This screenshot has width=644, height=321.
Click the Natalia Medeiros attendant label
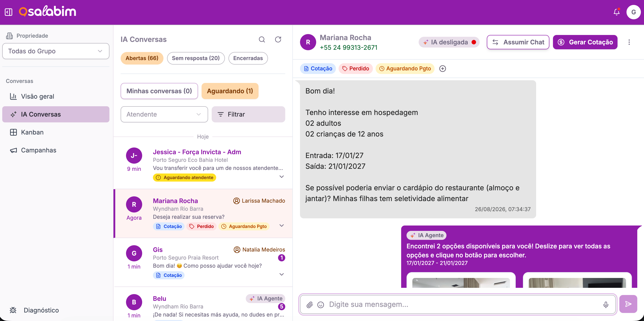(x=259, y=249)
